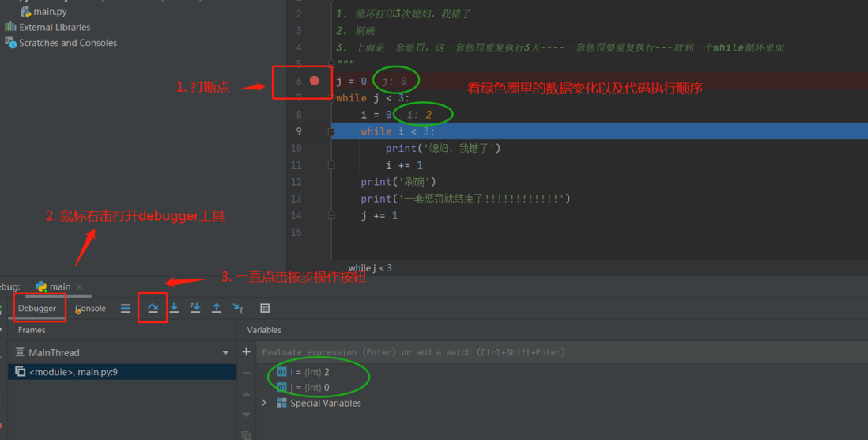Image resolution: width=868 pixels, height=440 pixels.
Task: Click line number 12 in the gutter
Action: (296, 182)
